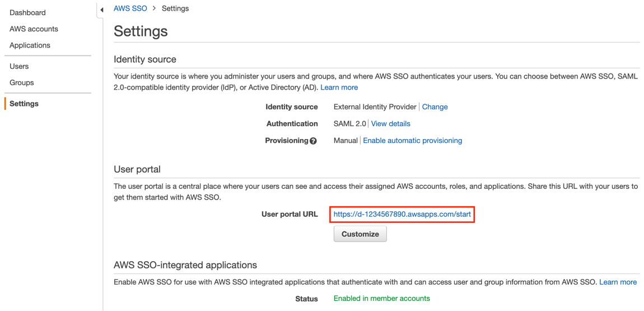Click the 'External Identity Provider' value
644x311 pixels.
(x=375, y=107)
